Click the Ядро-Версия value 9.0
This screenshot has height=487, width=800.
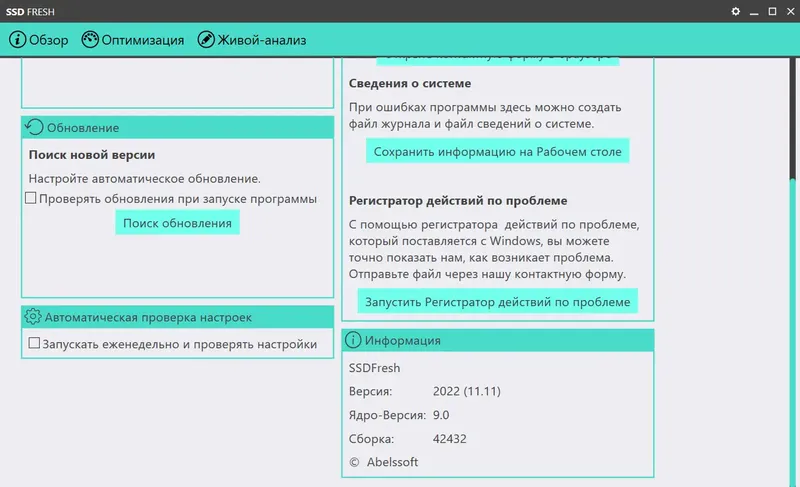441,415
